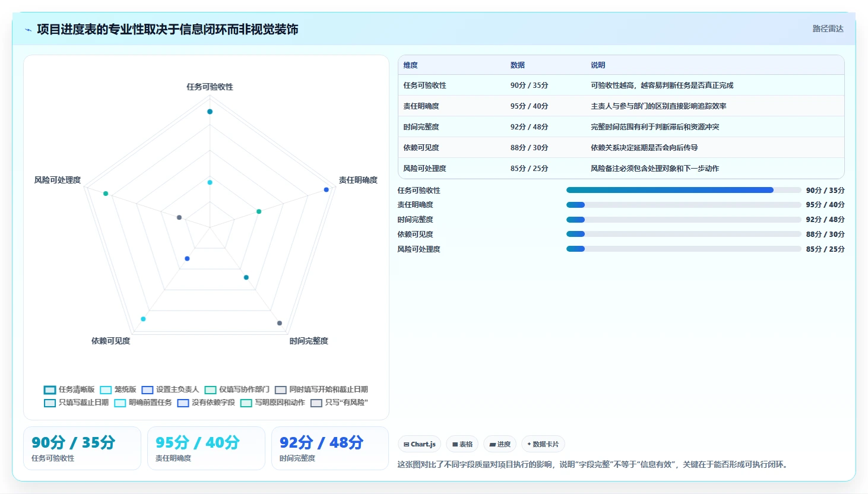Click the 风险可处理度 progress bar
The image size is (868, 494).
683,249
